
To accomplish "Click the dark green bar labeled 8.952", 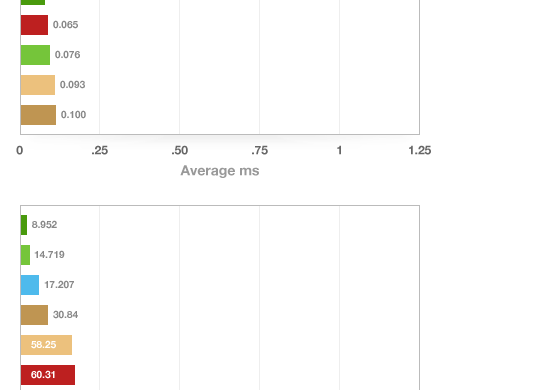I will coord(24,225).
